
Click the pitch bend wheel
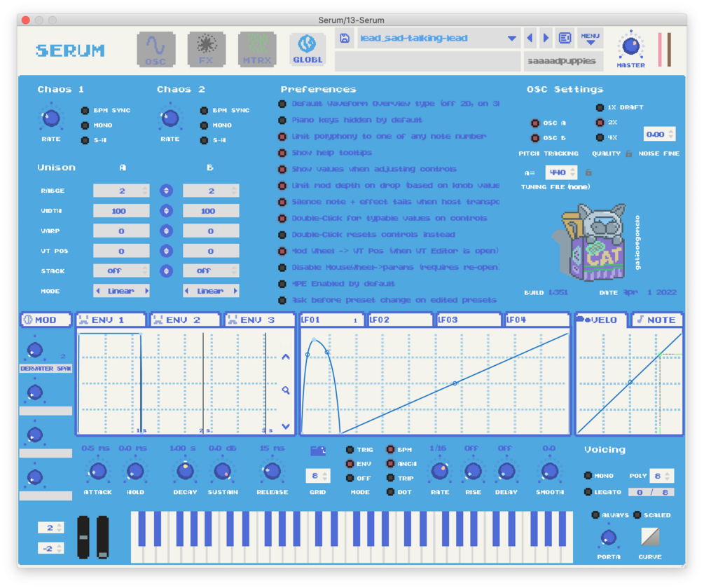(83, 537)
